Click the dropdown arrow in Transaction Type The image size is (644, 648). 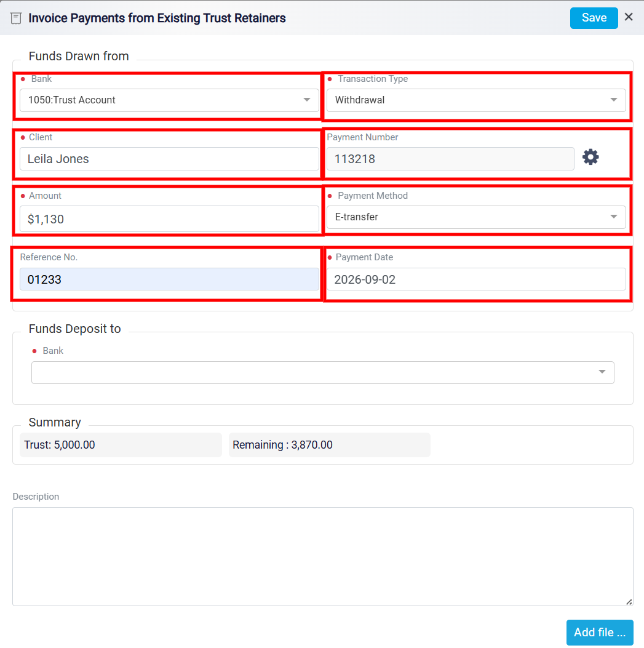[613, 100]
